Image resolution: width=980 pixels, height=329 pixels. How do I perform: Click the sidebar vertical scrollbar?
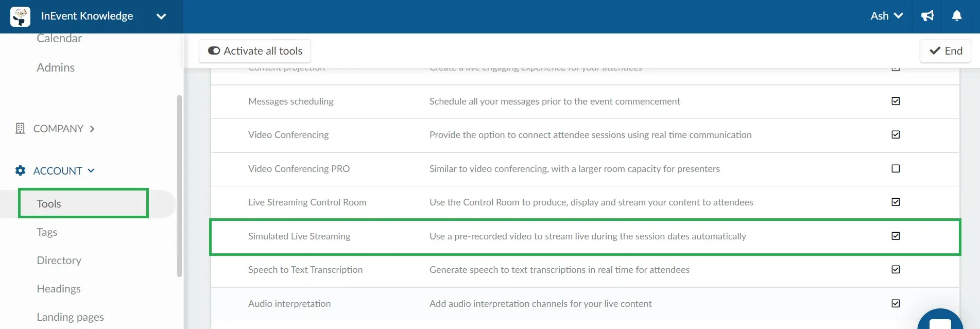[x=179, y=185]
